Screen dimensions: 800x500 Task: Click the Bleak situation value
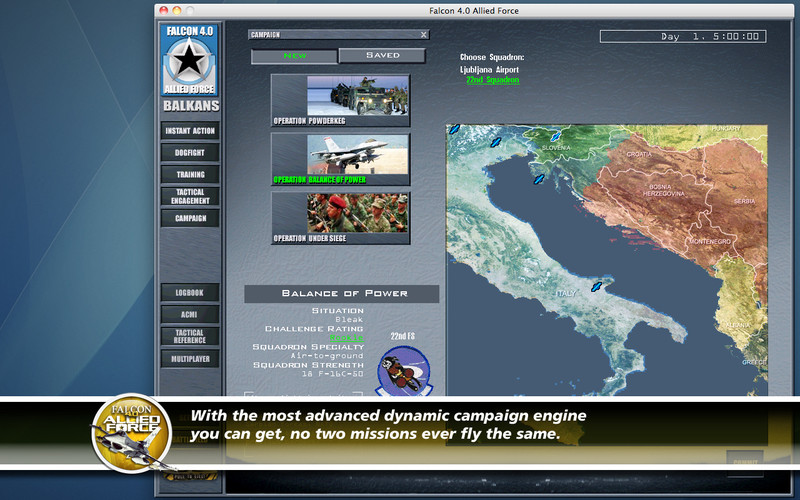click(349, 319)
